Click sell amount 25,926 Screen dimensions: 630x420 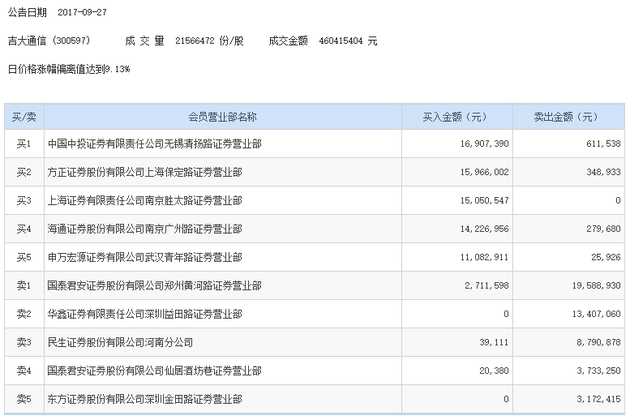606,258
